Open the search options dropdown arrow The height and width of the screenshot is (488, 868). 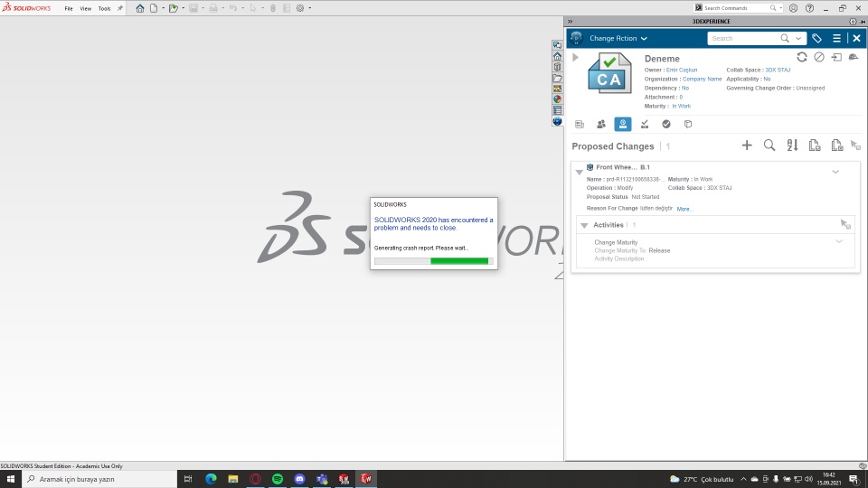(798, 38)
